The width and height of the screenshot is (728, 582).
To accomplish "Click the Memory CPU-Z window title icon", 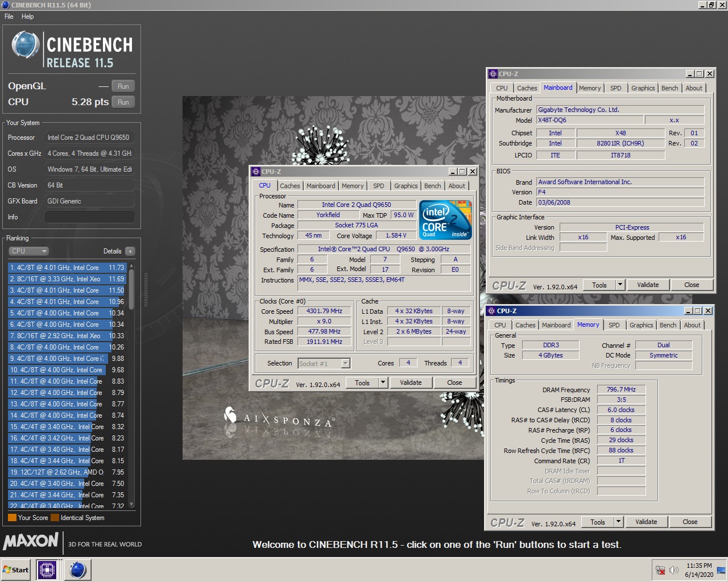I will pyautogui.click(x=491, y=311).
